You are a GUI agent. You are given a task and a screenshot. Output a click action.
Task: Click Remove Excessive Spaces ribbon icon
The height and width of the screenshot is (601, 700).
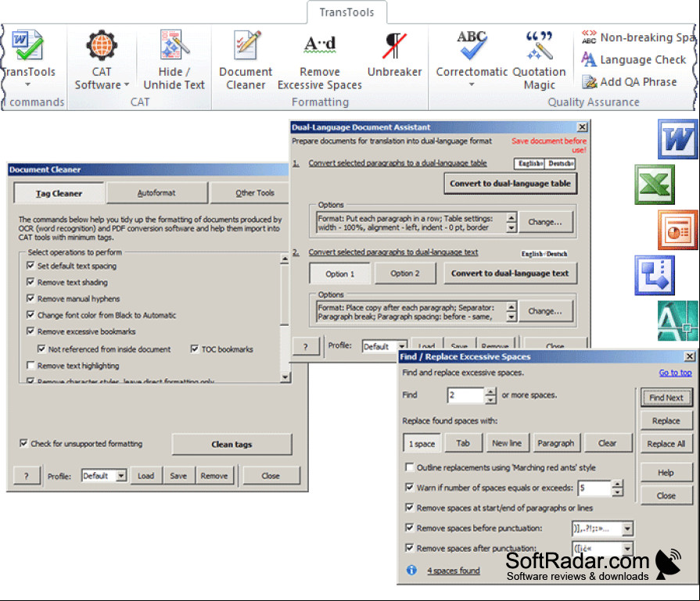pyautogui.click(x=320, y=45)
